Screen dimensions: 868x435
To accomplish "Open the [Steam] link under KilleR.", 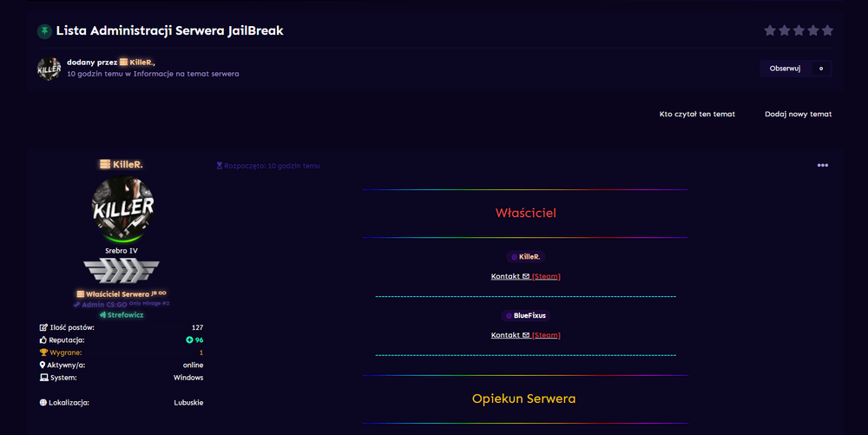I will (x=546, y=276).
